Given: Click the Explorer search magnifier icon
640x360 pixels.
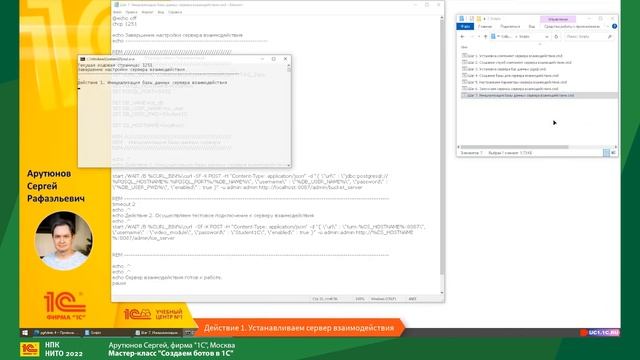Looking at the screenshot, I should [609, 37].
